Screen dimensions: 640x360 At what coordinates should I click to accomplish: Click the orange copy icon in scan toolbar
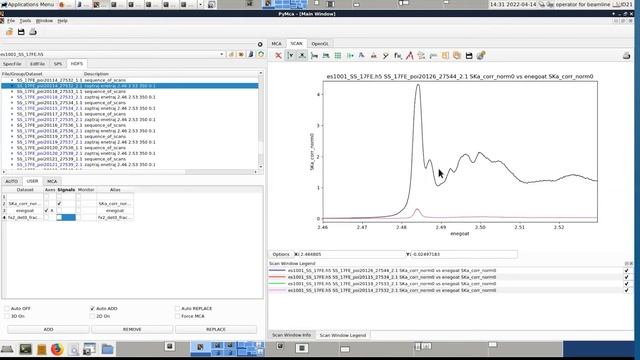tap(457, 56)
